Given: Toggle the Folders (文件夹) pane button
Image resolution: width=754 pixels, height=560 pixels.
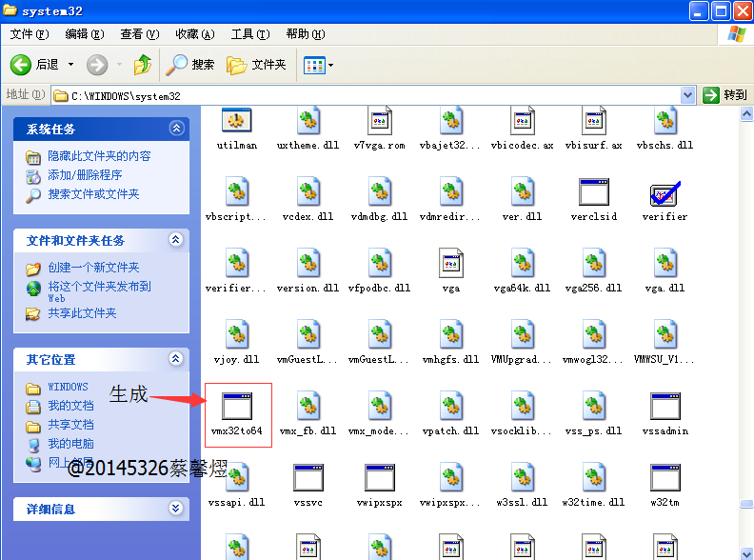Looking at the screenshot, I should coord(257,65).
